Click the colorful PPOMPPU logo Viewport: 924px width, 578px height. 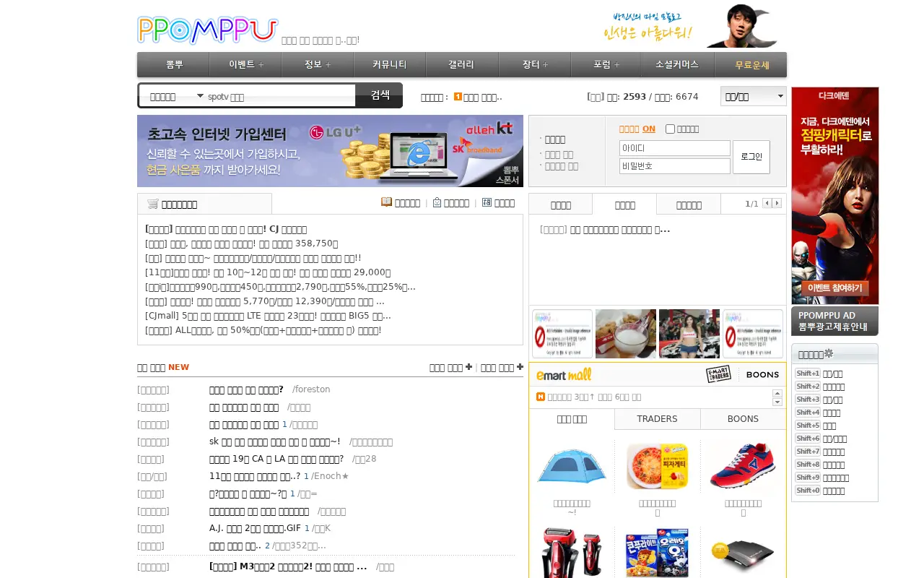[208, 30]
